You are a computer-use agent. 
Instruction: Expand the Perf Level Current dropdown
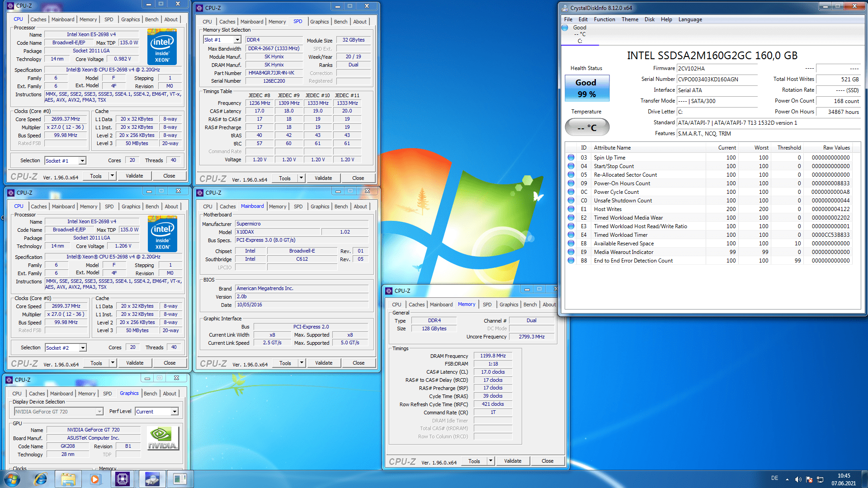tap(175, 412)
